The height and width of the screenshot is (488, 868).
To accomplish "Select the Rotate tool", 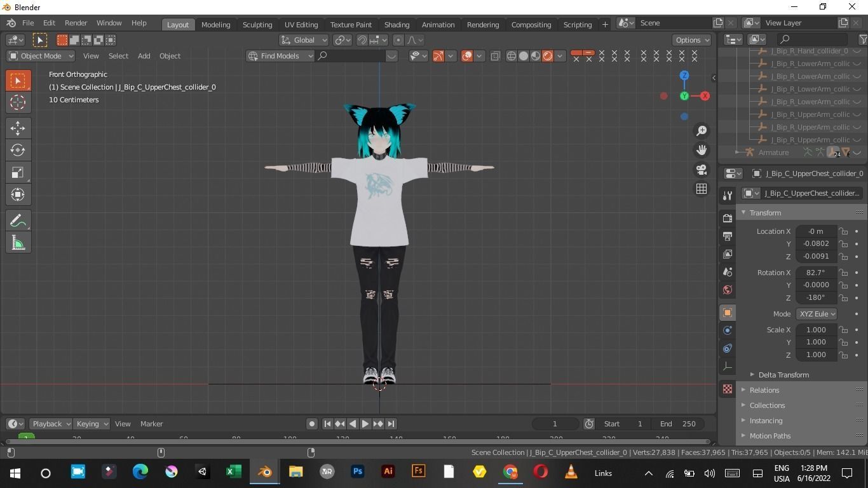I will [18, 150].
